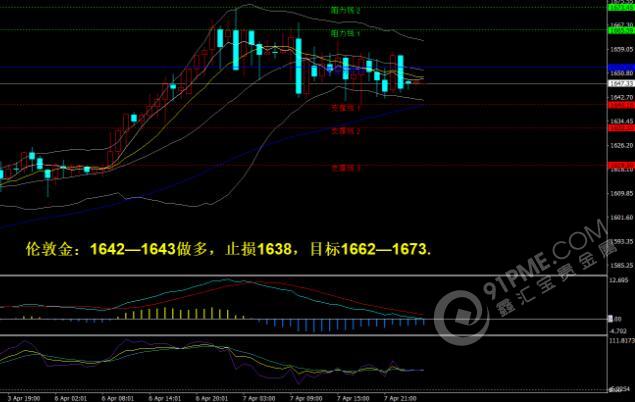Screen dimensions: 635x402
Task: Click the 阻力线 2 resistance label
Action: [x=345, y=10]
